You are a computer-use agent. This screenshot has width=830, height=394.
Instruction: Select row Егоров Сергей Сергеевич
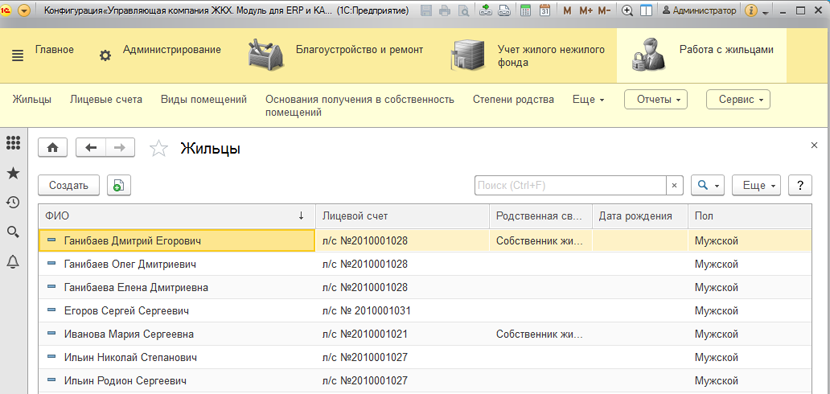point(425,310)
